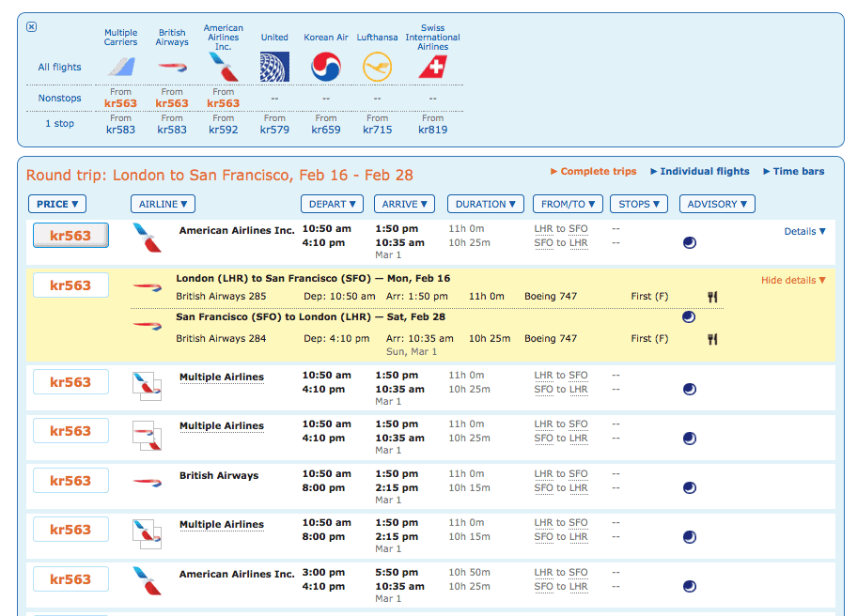Viewport: 857px width, 616px height.
Task: Click meal icon for British Airways 285
Action: click(x=712, y=297)
